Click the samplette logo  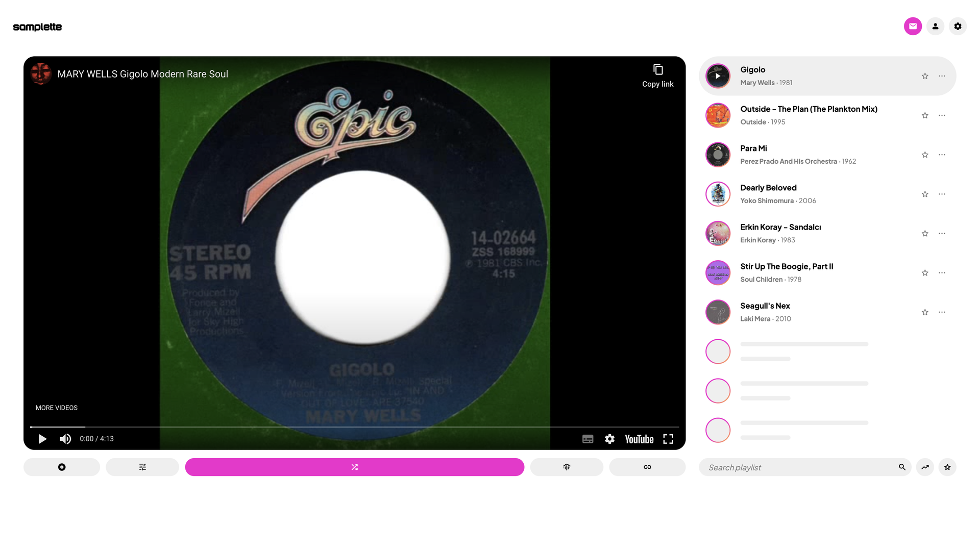point(37,27)
